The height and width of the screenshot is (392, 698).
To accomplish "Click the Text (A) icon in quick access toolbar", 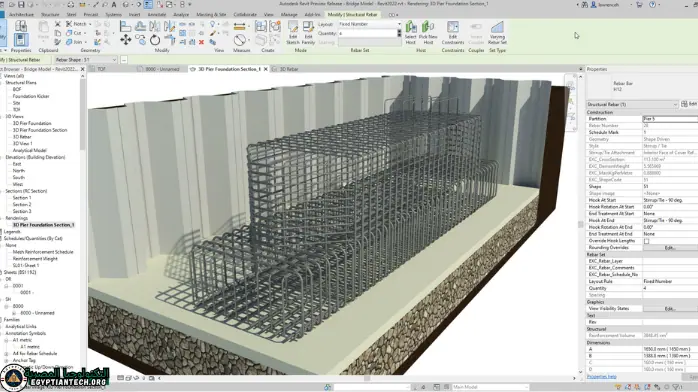I will [x=114, y=4].
